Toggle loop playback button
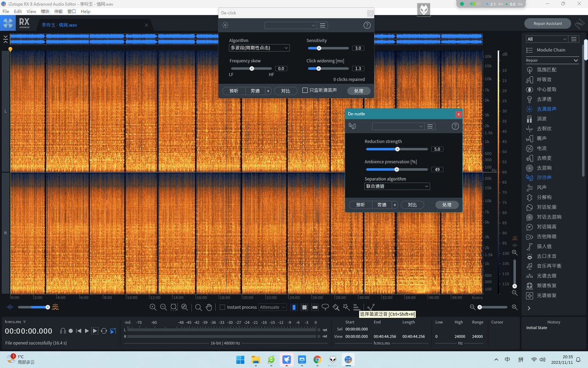 104,331
